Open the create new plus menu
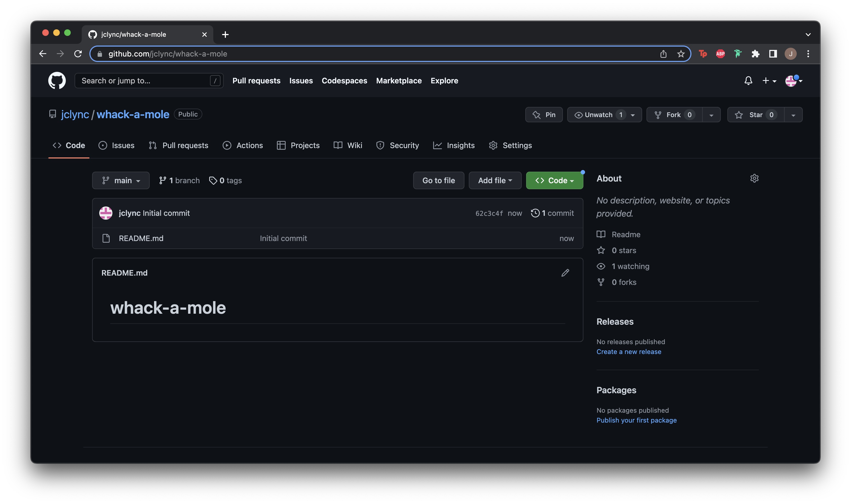The height and width of the screenshot is (504, 851). [x=769, y=81]
